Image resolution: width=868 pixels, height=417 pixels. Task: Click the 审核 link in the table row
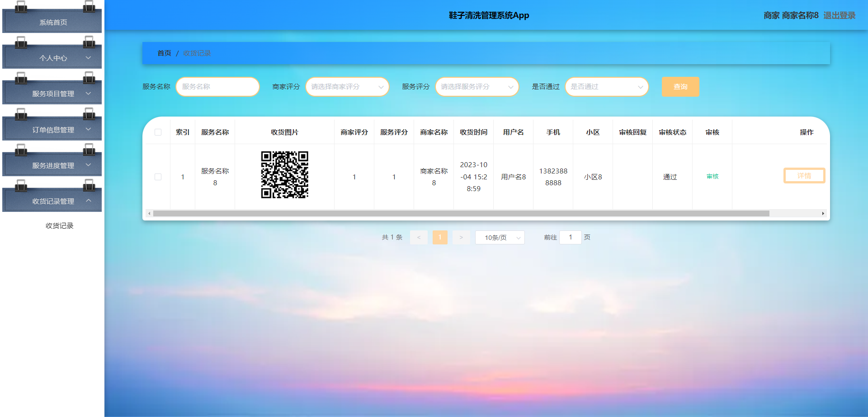coord(712,177)
